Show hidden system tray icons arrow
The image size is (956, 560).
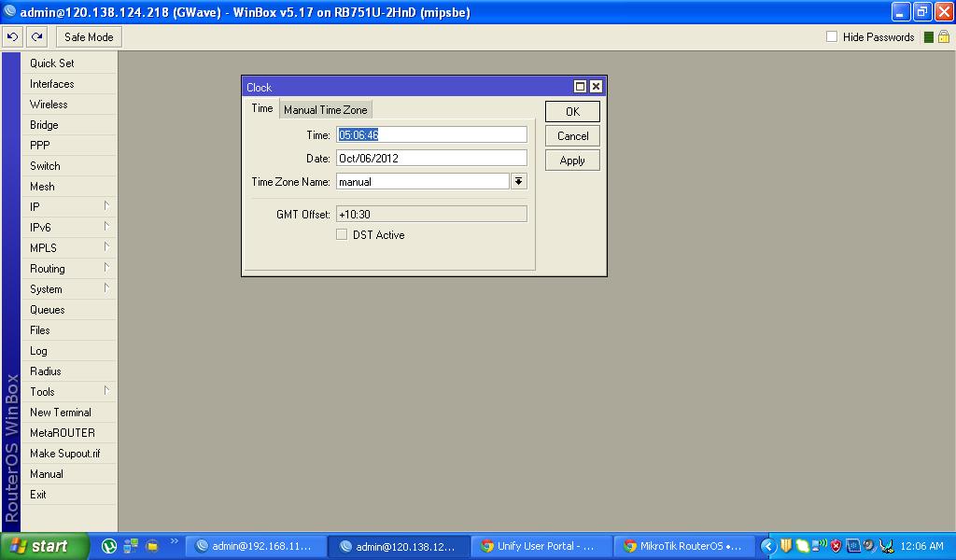coord(768,547)
